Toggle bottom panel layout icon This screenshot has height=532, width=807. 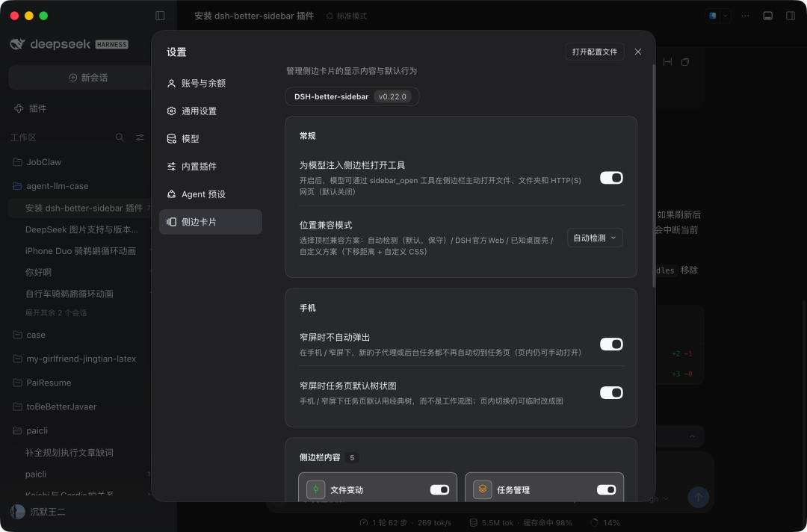pos(768,16)
